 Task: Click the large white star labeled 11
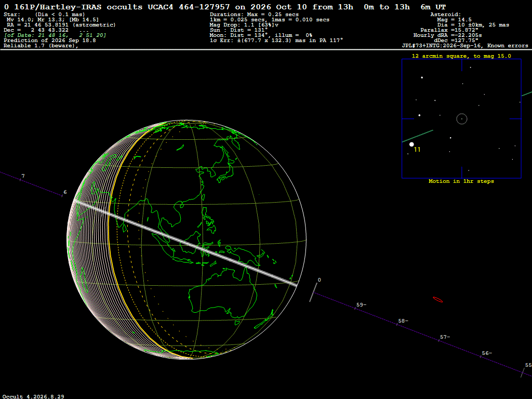[x=411, y=144]
